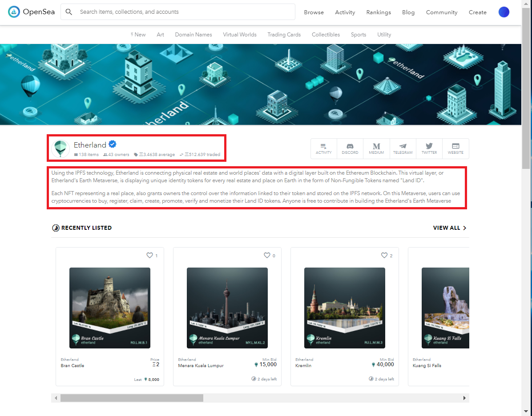This screenshot has height=416, width=532.
Task: Click the OpenSea logo
Action: click(31, 12)
